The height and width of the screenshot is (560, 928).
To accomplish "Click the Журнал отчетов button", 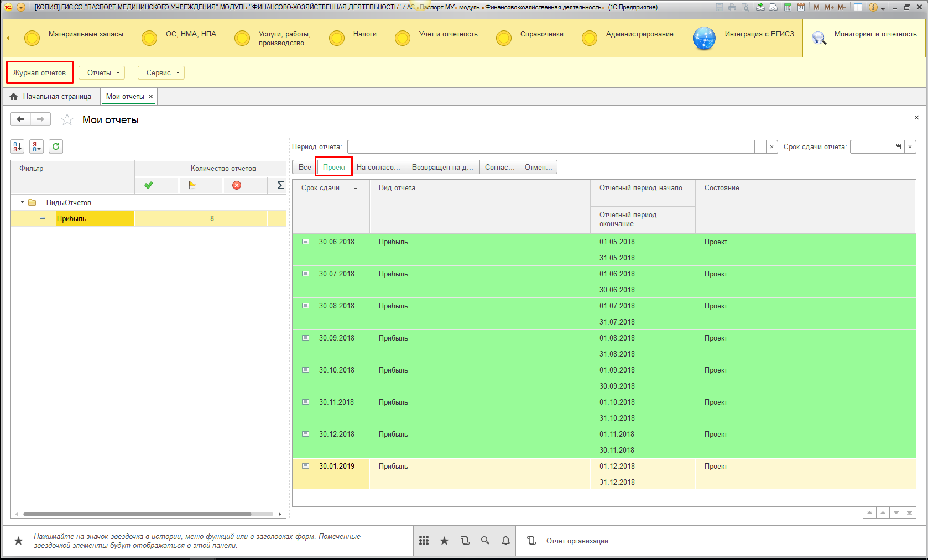I will [x=39, y=73].
